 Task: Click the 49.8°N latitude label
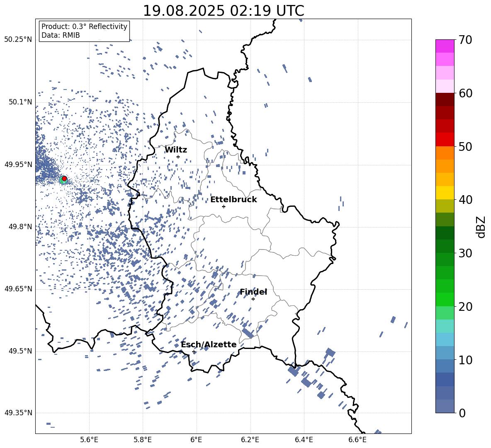(x=20, y=227)
